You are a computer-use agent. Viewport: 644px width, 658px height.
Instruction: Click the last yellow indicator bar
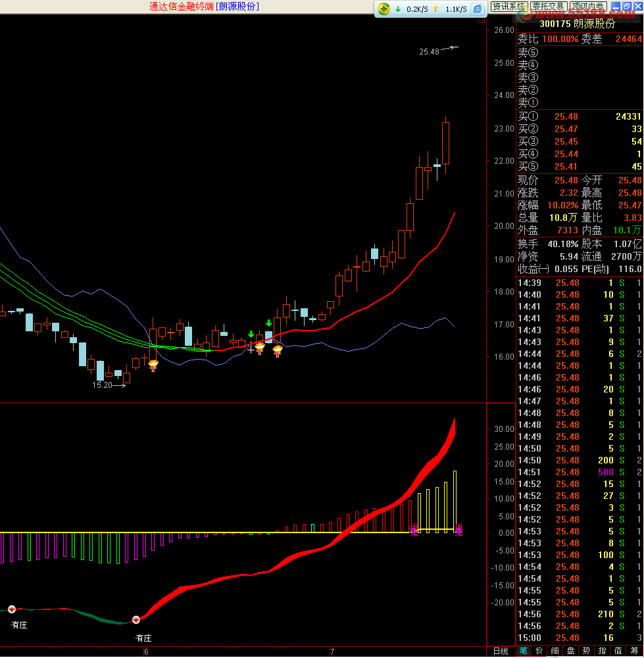455,502
